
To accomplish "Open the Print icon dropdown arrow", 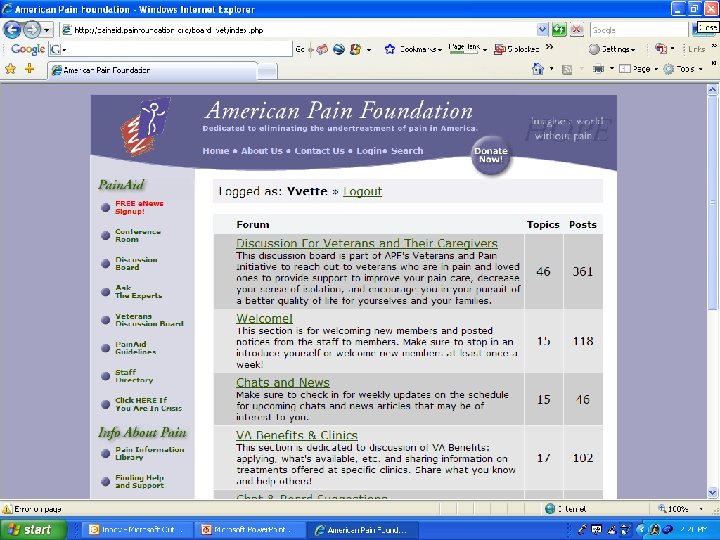I will (x=612, y=69).
